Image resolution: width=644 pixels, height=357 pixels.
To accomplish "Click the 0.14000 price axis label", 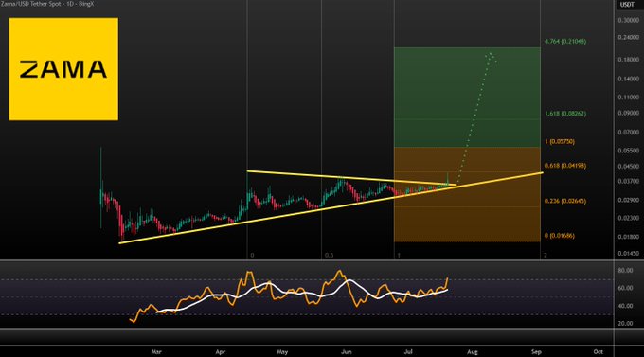I will coord(629,79).
